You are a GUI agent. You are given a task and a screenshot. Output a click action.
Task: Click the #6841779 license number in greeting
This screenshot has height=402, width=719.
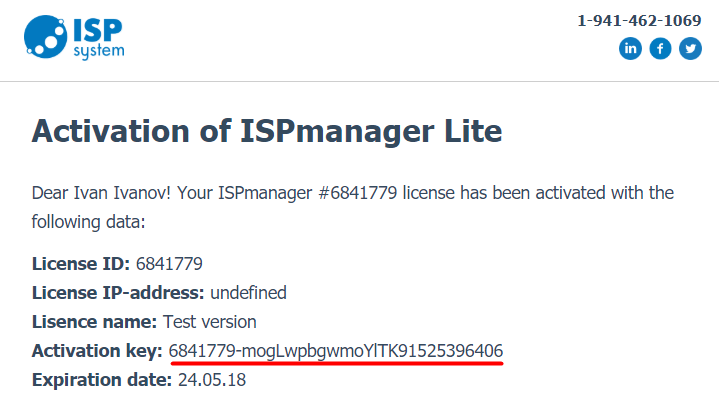pyautogui.click(x=358, y=193)
